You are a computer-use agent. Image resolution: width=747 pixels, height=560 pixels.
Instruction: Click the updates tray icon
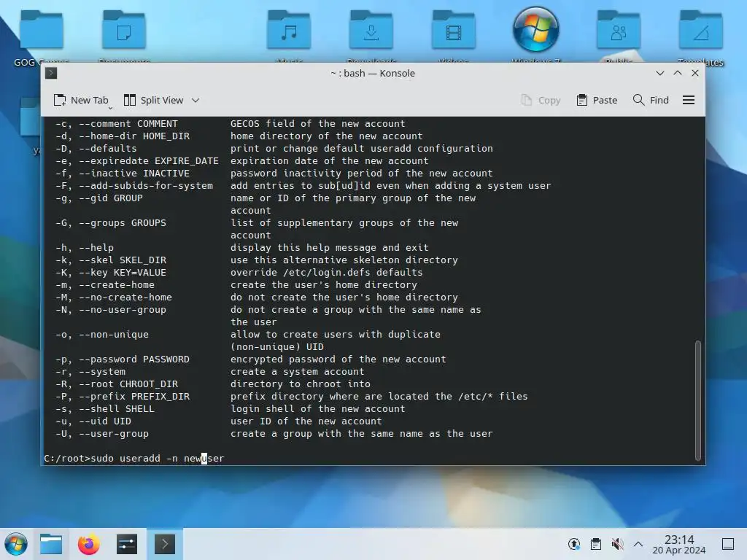point(574,544)
